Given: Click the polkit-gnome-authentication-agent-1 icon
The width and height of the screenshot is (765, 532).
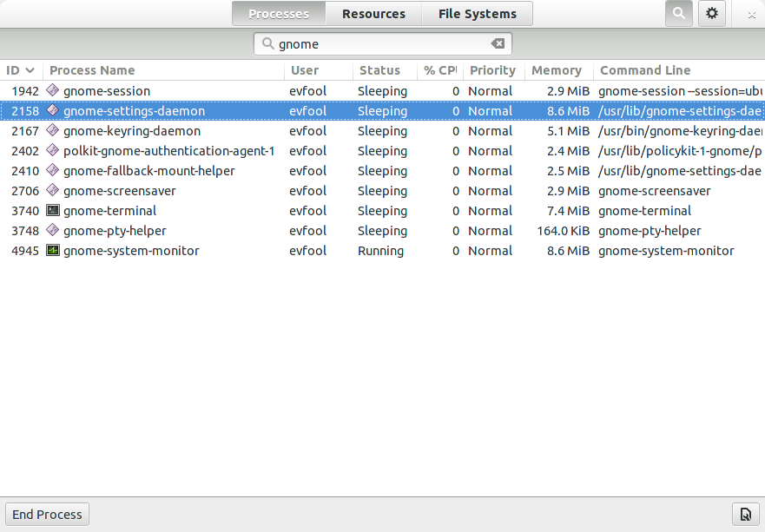Looking at the screenshot, I should [53, 150].
